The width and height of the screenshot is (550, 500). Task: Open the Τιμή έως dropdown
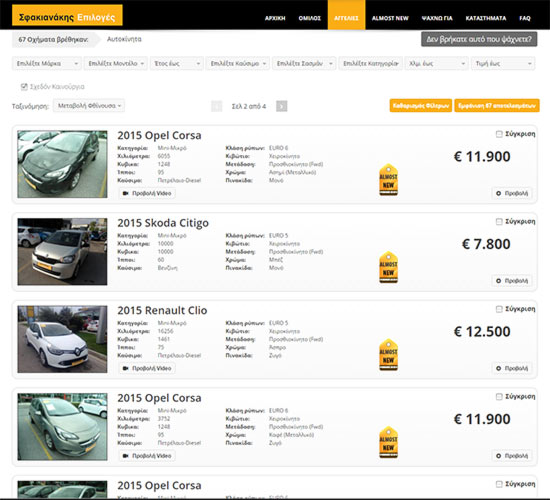(503, 64)
